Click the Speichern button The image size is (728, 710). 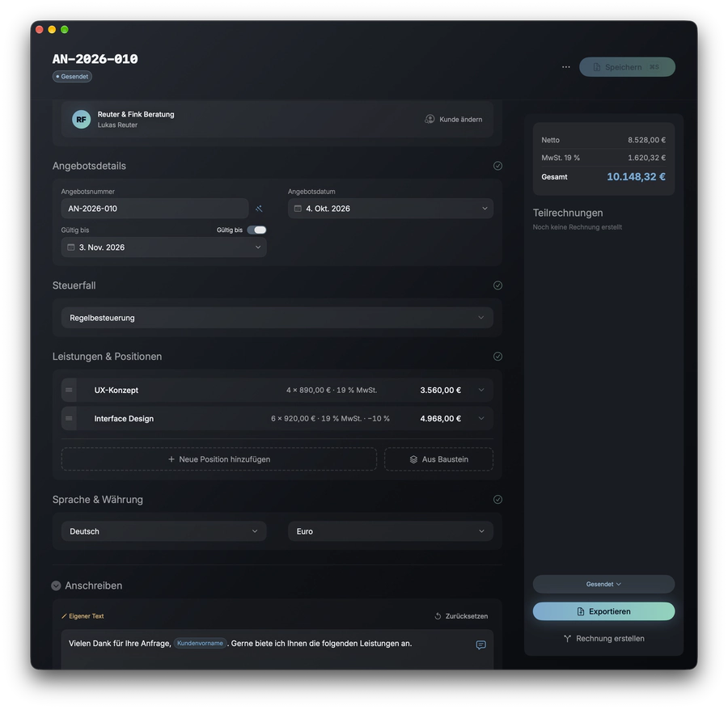(627, 67)
